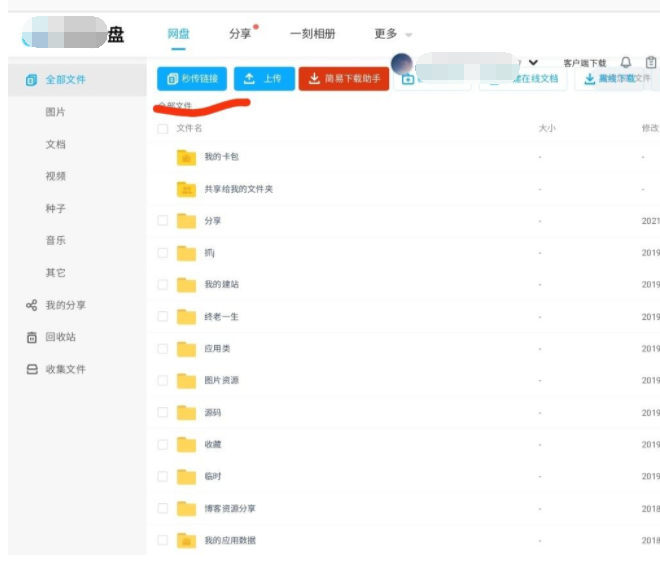The image size is (660, 561).
Task: Open the 简易下载助手 button
Action: pyautogui.click(x=344, y=79)
